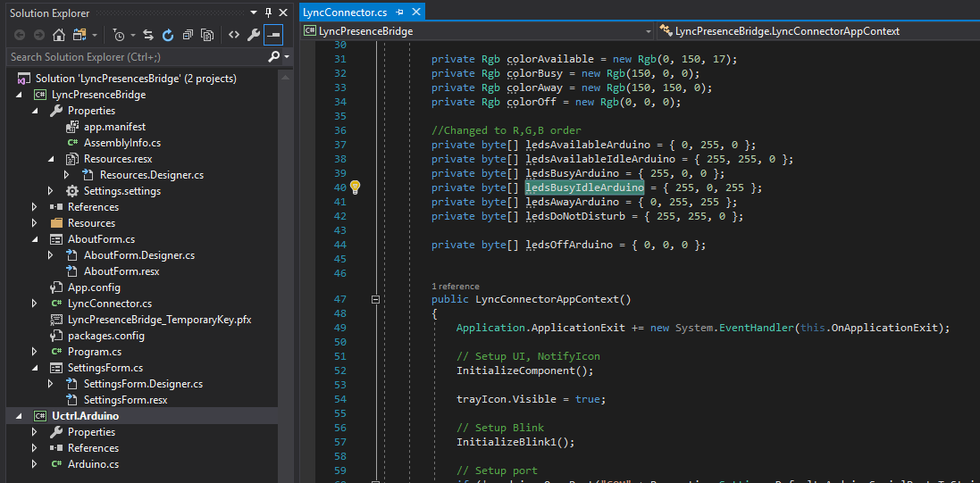980x483 pixels.
Task: Click the Solution Explorer vertical scrollbar
Action: 286,275
